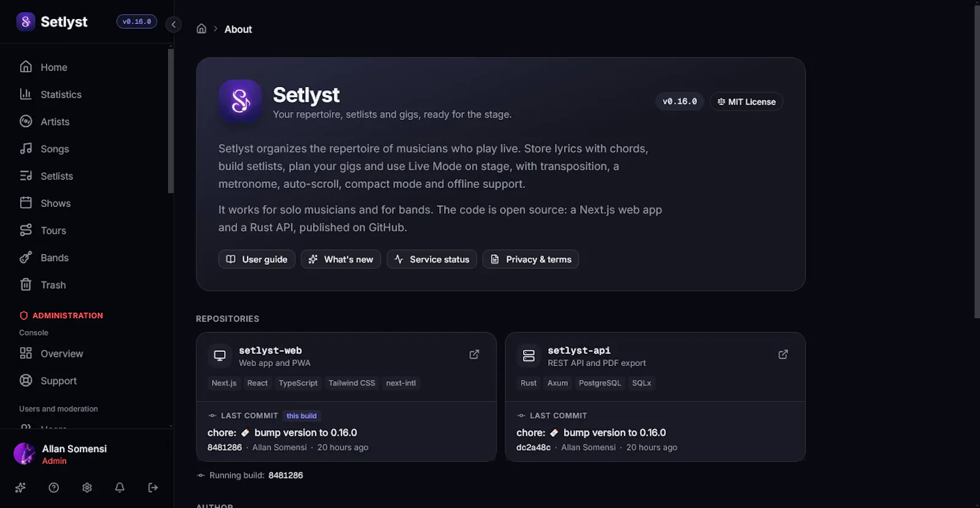Click the home icon in the breadcrumb
The image size is (980, 508).
(201, 29)
